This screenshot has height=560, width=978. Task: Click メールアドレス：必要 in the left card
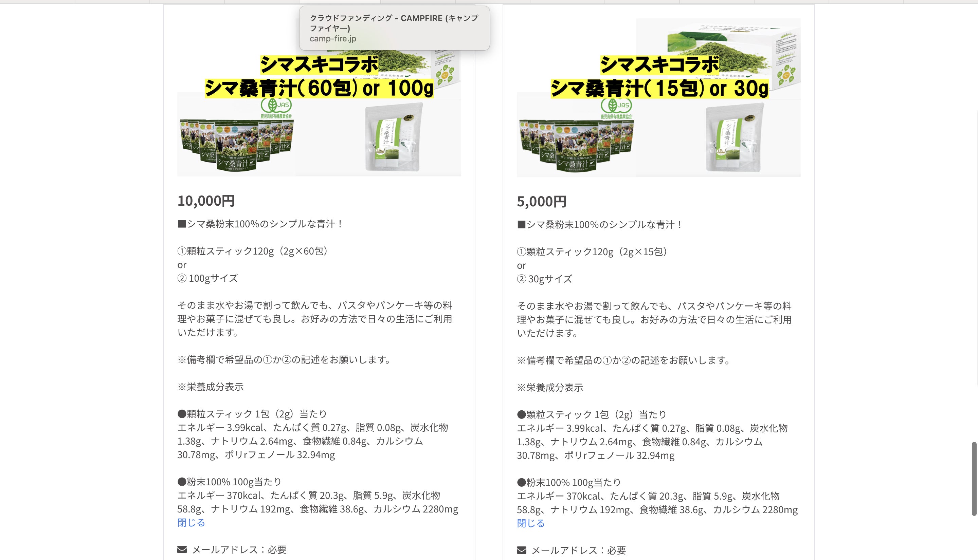pyautogui.click(x=239, y=549)
